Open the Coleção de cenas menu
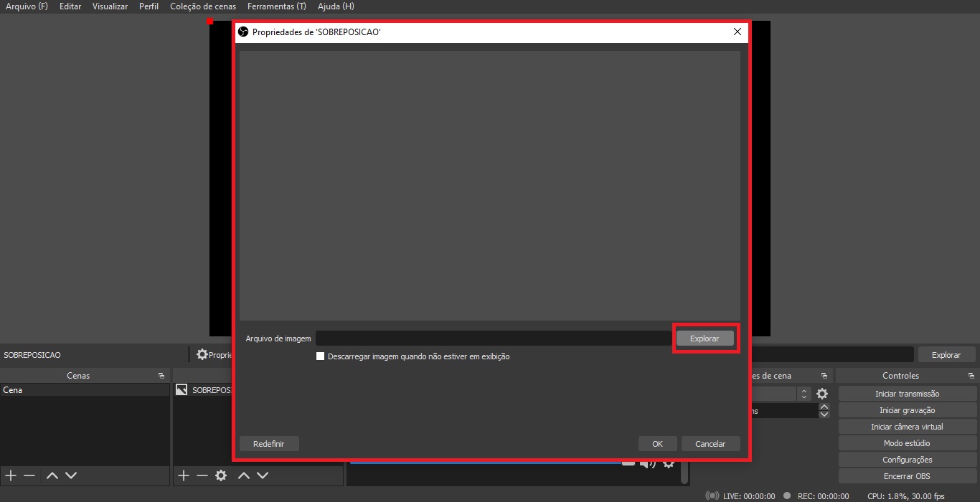Image resolution: width=980 pixels, height=502 pixels. pos(203,6)
